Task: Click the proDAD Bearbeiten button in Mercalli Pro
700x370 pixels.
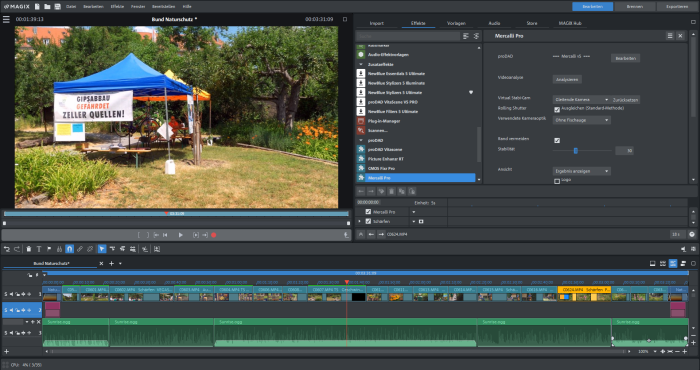Action: click(625, 58)
